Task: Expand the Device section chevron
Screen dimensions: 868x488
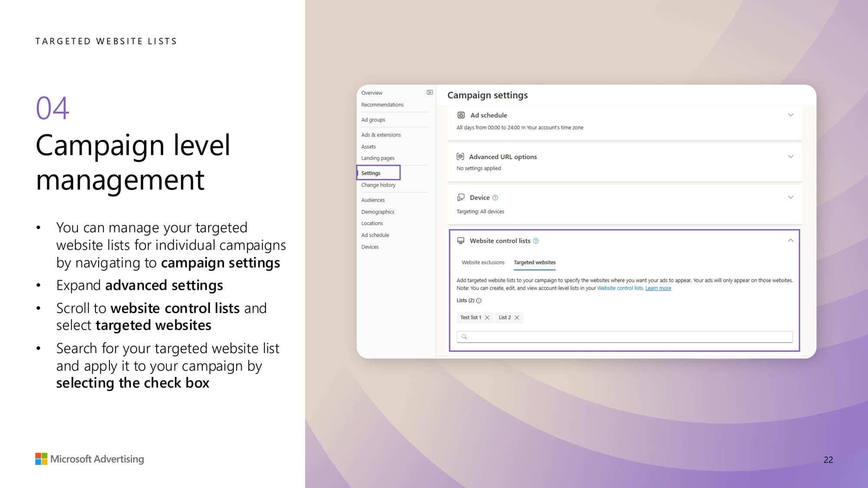Action: click(791, 197)
